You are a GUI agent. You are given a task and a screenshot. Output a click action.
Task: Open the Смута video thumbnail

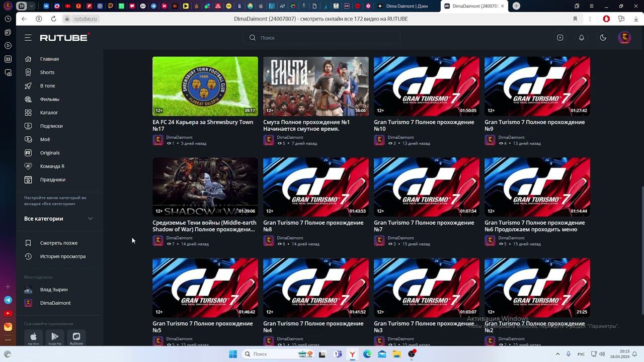tap(316, 86)
